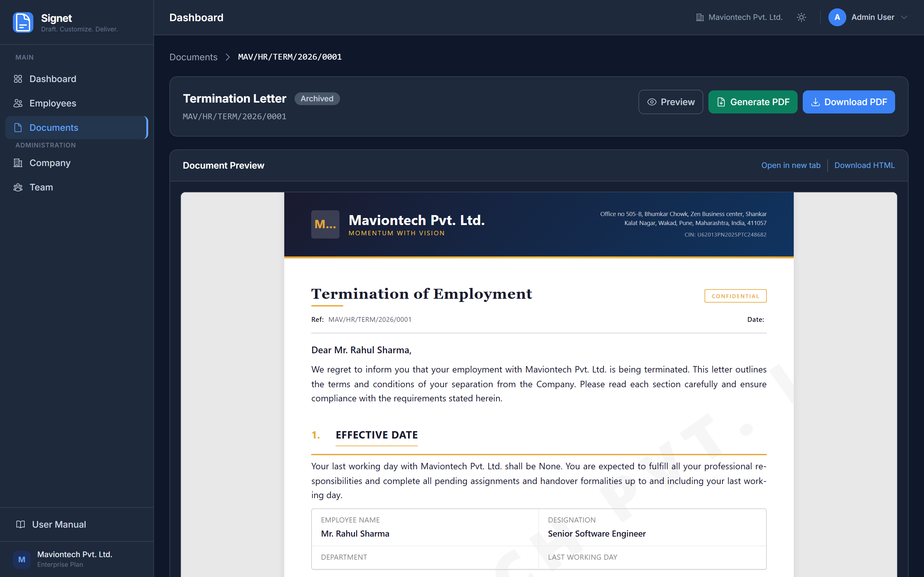The image size is (924, 577).
Task: Go to Employees in the sidebar
Action: tap(53, 103)
